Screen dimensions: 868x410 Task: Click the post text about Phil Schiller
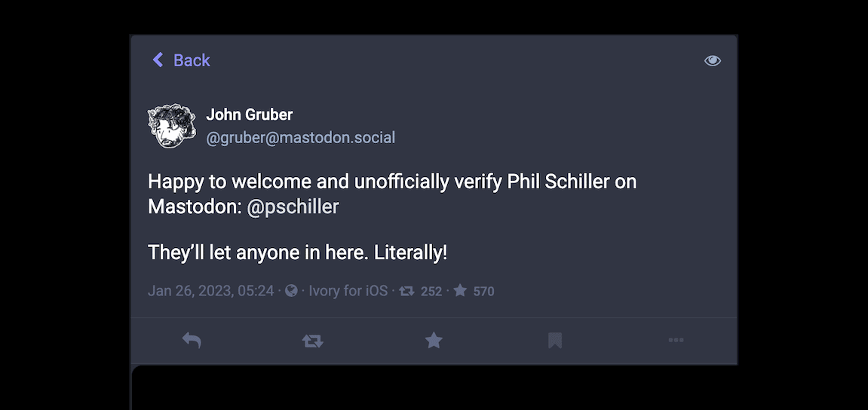(392, 182)
